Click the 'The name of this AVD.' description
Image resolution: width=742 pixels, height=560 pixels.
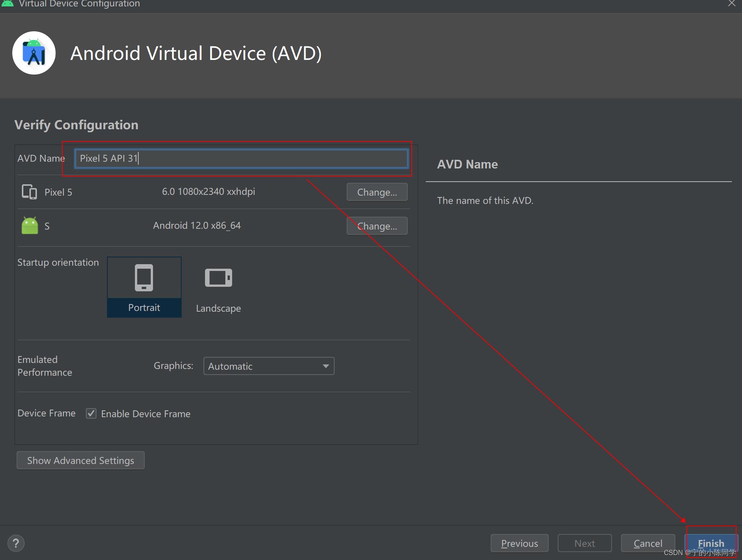(x=485, y=200)
